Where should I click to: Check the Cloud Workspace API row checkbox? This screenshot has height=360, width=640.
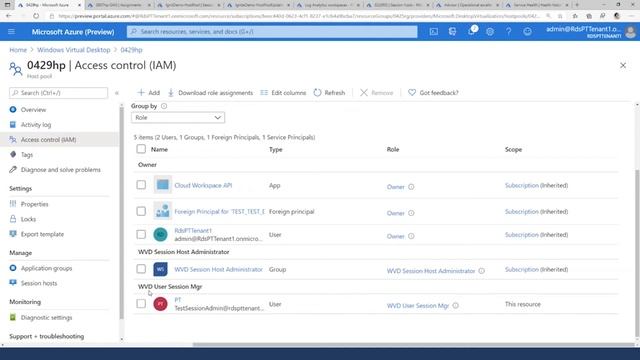tap(141, 185)
